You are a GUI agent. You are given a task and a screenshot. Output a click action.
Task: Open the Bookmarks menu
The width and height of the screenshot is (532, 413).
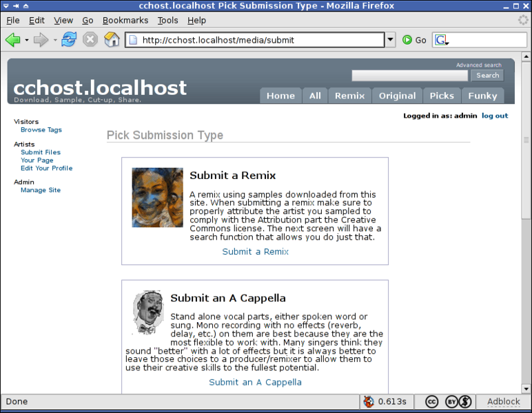(125, 21)
